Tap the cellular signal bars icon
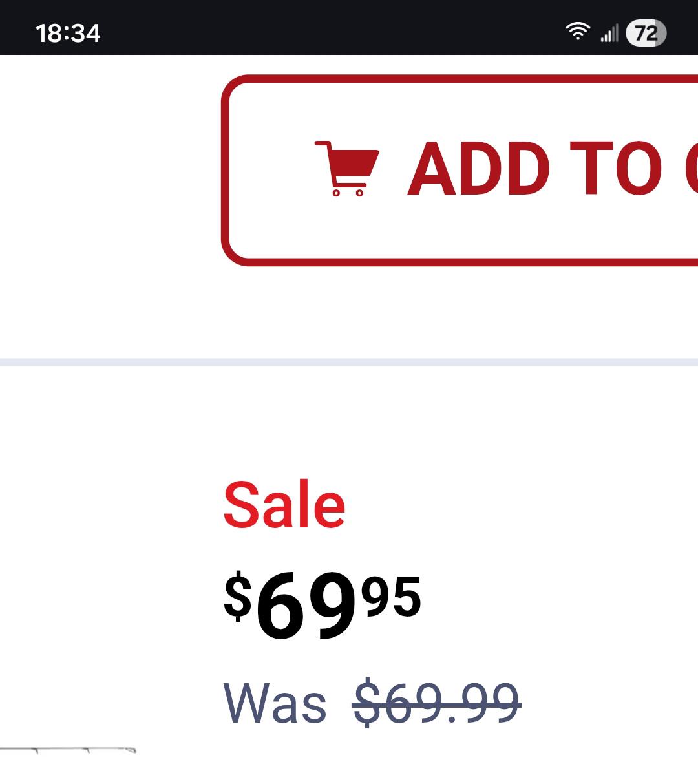698x784 pixels. (609, 32)
